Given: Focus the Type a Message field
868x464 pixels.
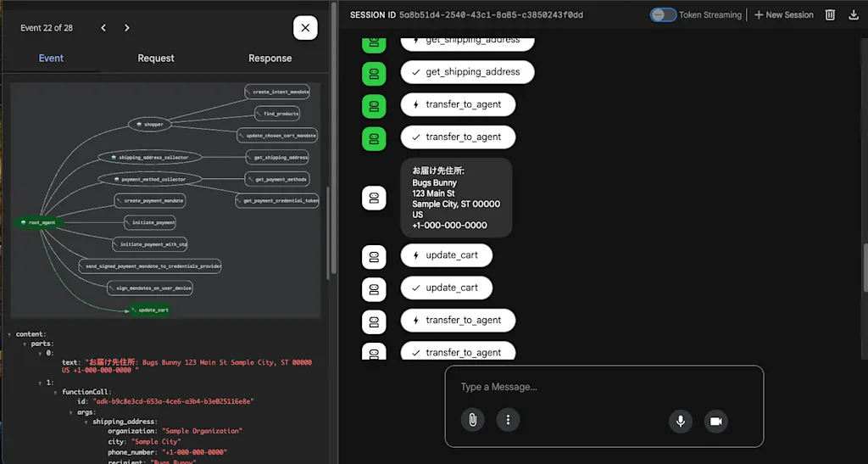Looking at the screenshot, I should 604,387.
